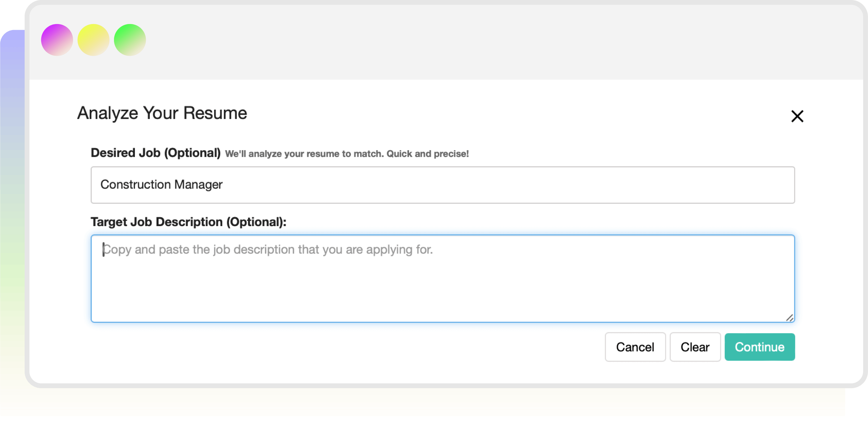Click Cancel to abort resume analysis

[635, 347]
